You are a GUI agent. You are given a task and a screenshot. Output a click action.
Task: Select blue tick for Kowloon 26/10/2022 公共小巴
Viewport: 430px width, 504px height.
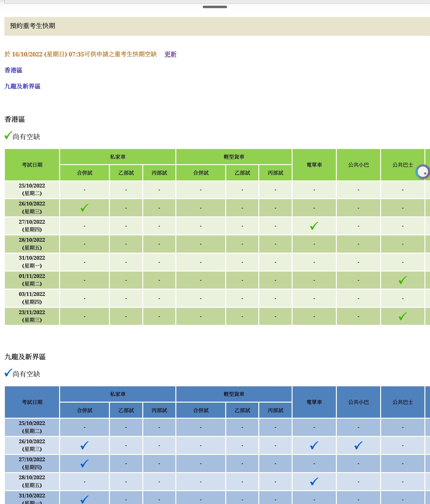[x=358, y=445]
